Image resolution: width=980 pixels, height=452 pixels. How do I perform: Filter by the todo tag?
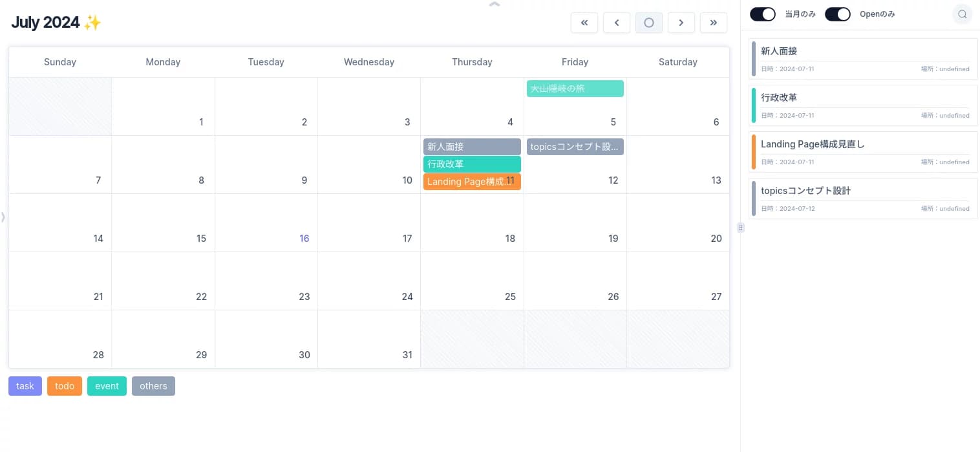65,386
